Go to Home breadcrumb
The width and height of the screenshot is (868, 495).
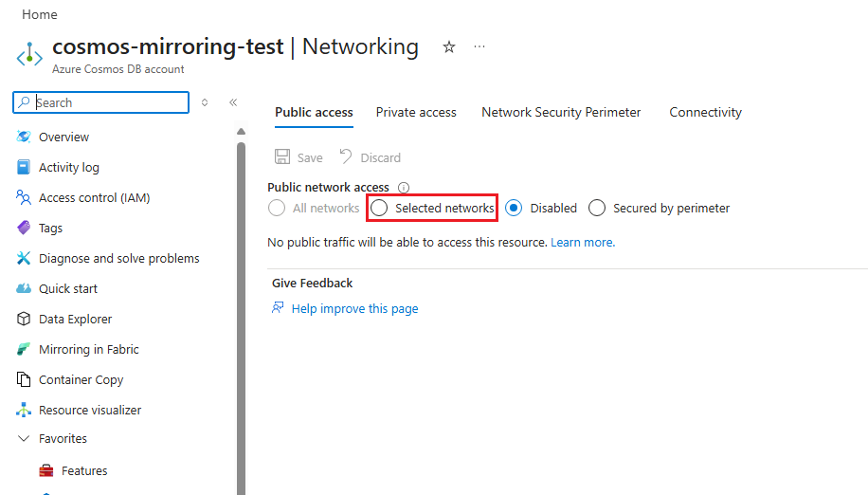click(39, 14)
